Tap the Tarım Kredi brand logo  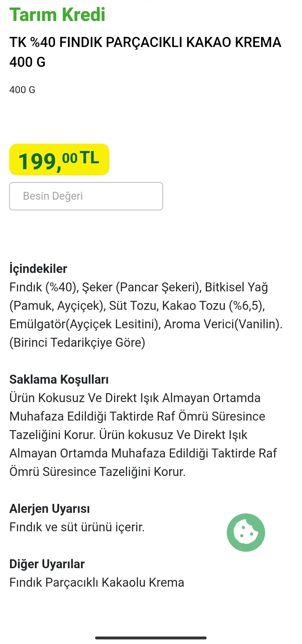click(57, 15)
